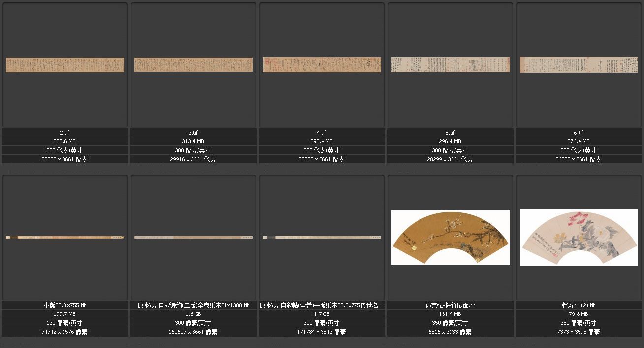The width and height of the screenshot is (644, 348).
Task: Click the 5.tif filename label
Action: (451, 133)
